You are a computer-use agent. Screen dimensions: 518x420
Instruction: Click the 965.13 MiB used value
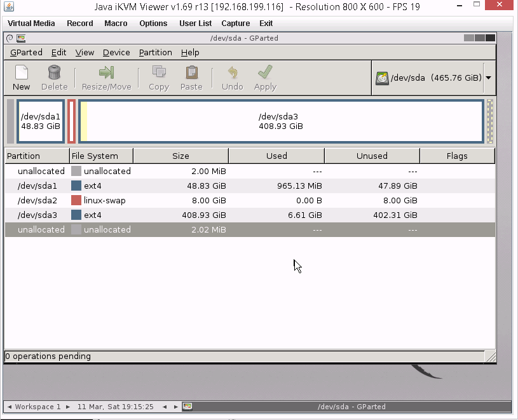click(299, 186)
